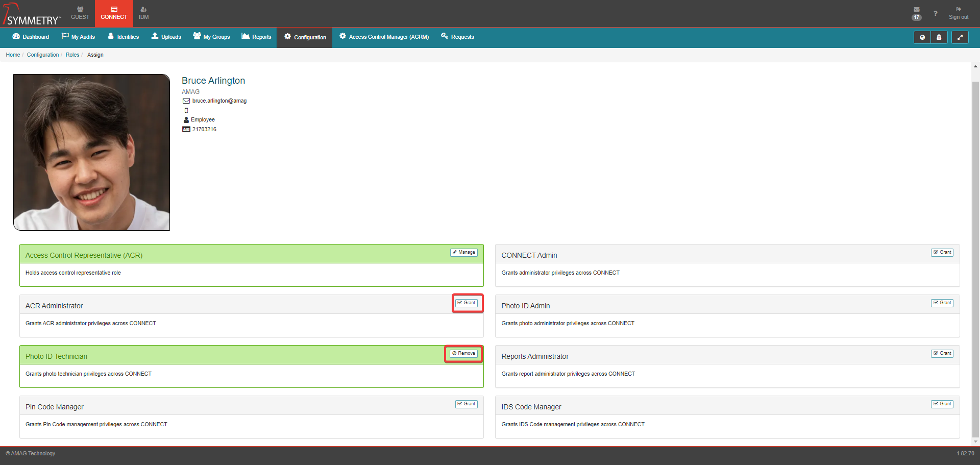Go back to Roles breadcrumb
Image resolution: width=980 pixels, height=465 pixels.
pyautogui.click(x=72, y=55)
